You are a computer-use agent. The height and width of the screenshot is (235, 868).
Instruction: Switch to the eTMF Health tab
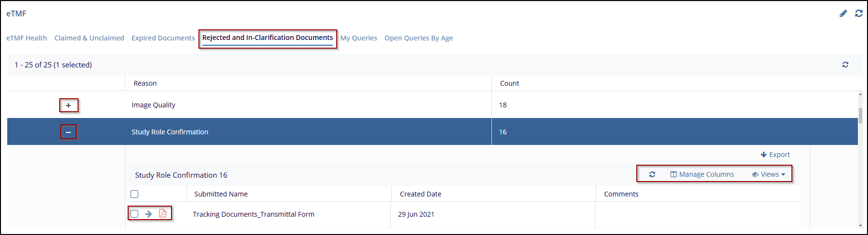click(26, 38)
